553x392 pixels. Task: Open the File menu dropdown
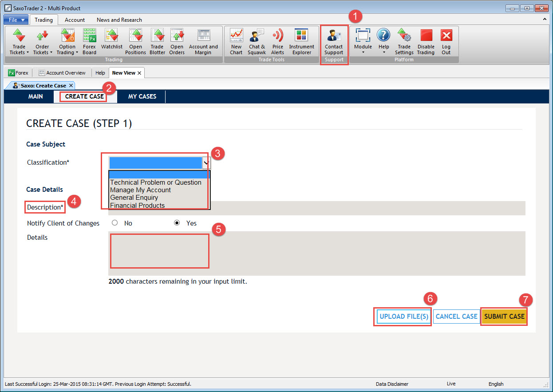16,20
